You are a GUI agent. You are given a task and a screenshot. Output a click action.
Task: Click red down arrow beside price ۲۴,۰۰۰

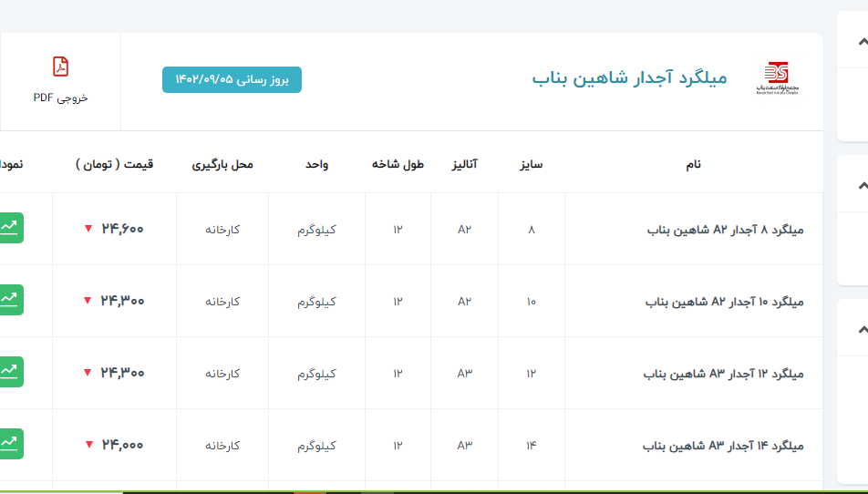pyautogui.click(x=88, y=445)
